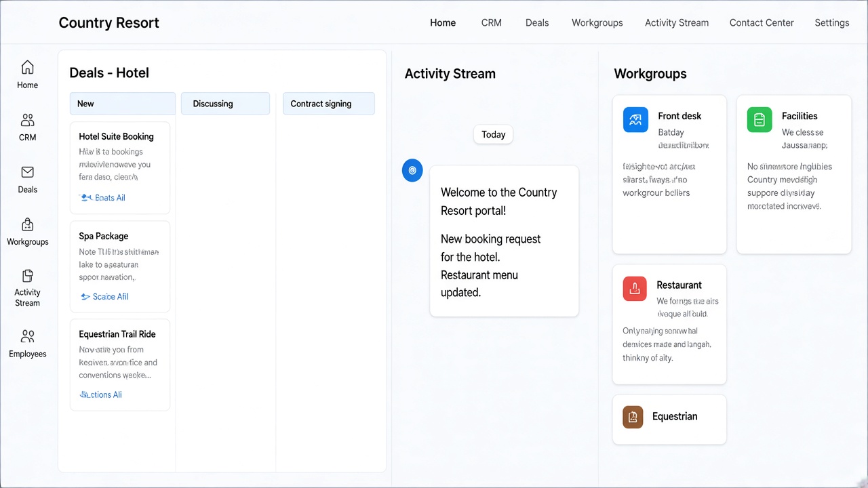This screenshot has width=868, height=488.
Task: Open the Spa Package deal card
Action: 120,266
